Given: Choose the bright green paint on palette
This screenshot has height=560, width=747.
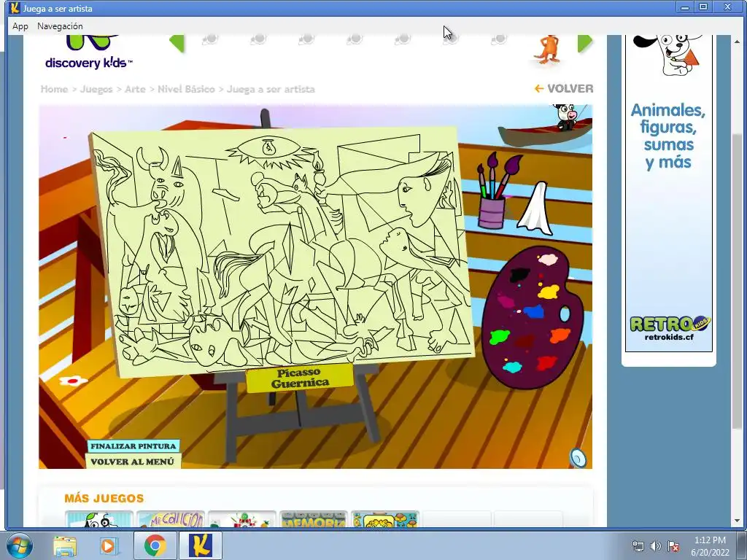Looking at the screenshot, I should point(499,337).
